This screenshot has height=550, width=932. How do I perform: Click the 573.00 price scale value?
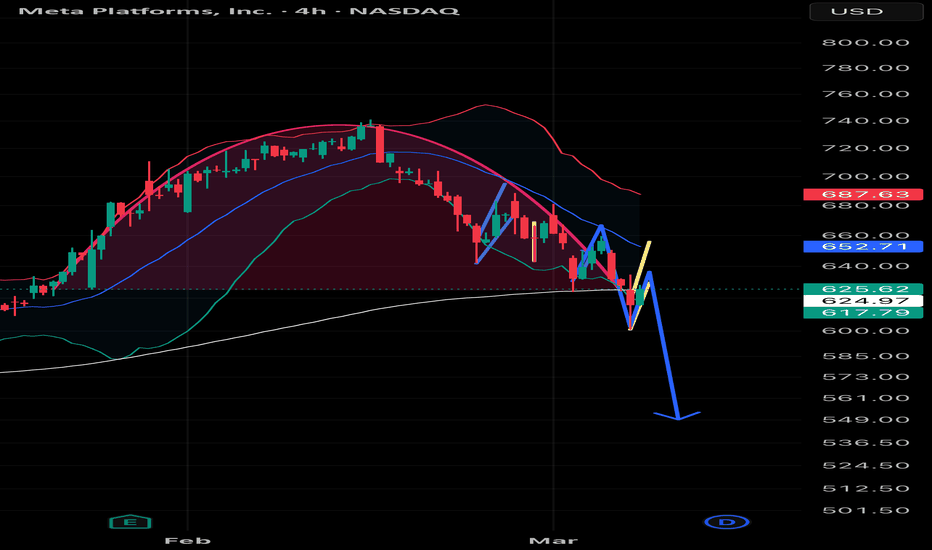[865, 377]
